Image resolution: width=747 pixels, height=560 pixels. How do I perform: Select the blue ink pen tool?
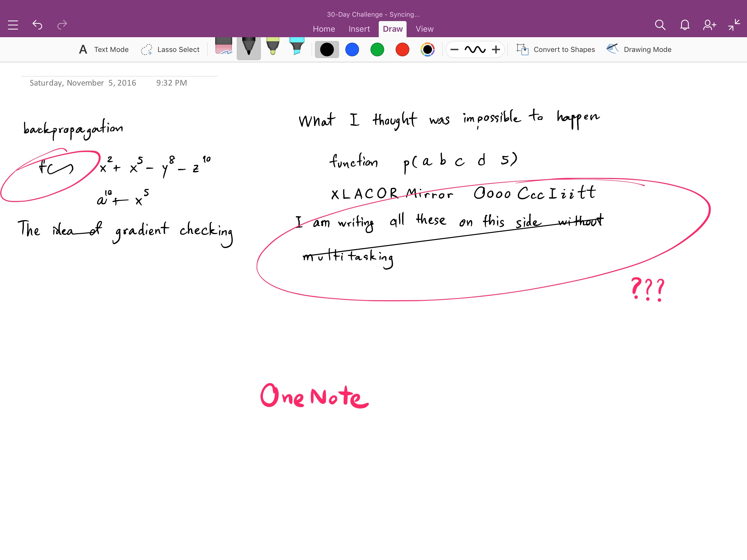coord(351,49)
